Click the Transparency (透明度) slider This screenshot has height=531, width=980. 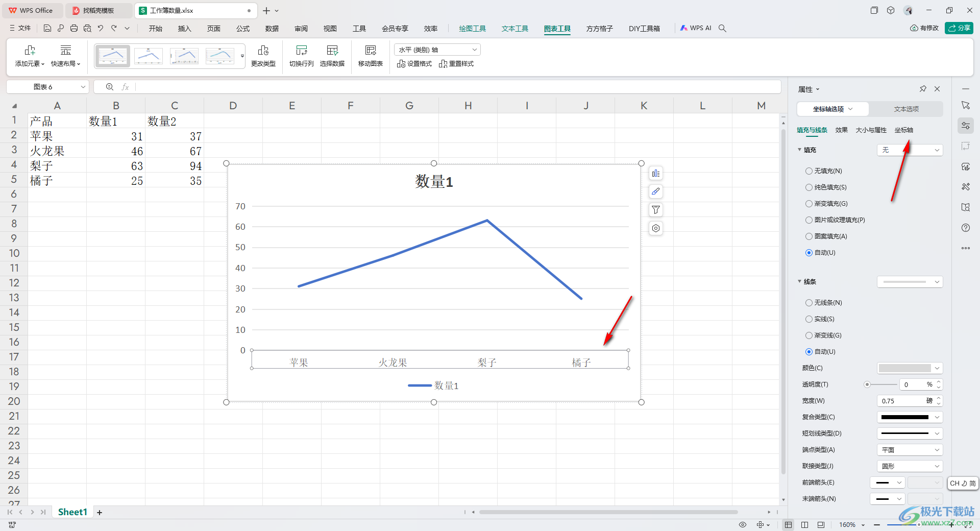(x=881, y=384)
